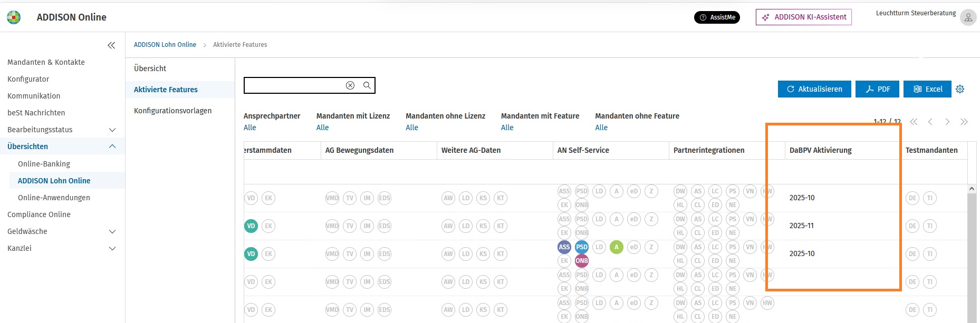
Task: Switch to the Konfigurationsvorlagen section
Action: click(172, 111)
